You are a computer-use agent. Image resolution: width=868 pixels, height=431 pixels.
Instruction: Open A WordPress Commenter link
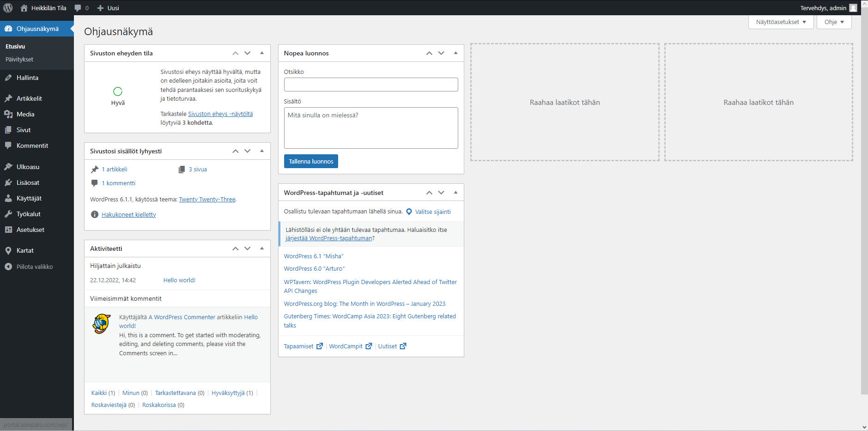click(182, 317)
